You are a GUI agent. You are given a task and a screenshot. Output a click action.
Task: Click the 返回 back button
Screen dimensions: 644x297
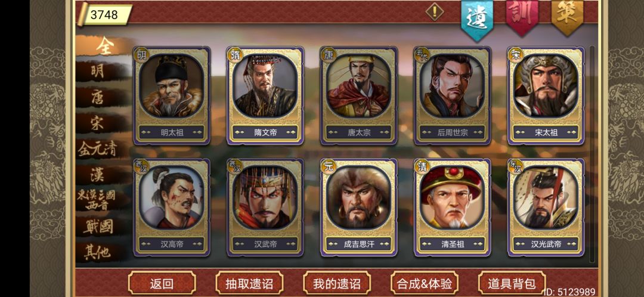[162, 283]
